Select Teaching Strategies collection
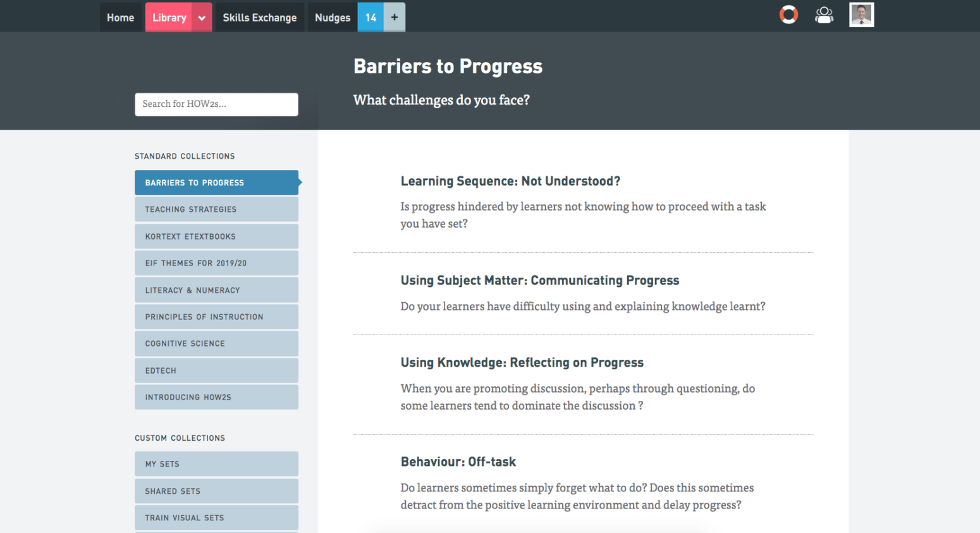The width and height of the screenshot is (980, 533). [x=216, y=209]
